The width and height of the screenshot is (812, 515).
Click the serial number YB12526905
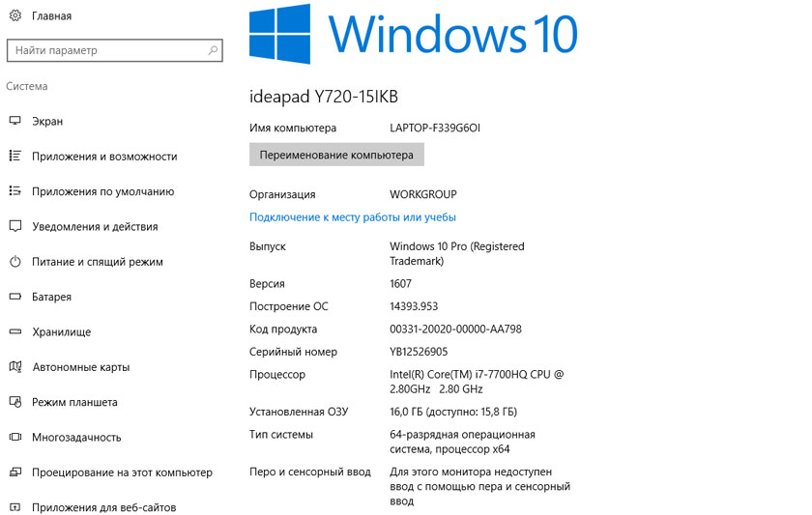(419, 352)
